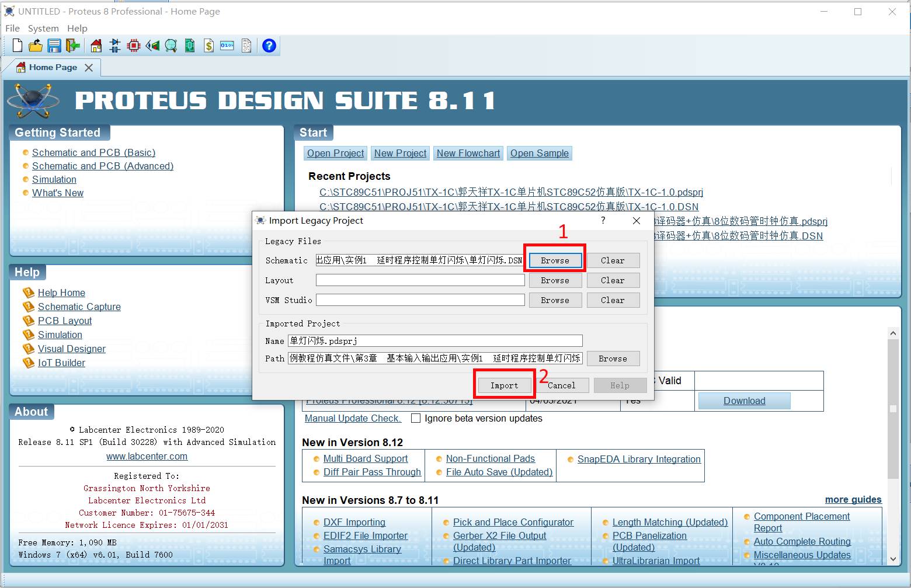Launch the 3D Visualizer toolbar icon
This screenshot has width=911, height=588.
pyautogui.click(x=152, y=46)
